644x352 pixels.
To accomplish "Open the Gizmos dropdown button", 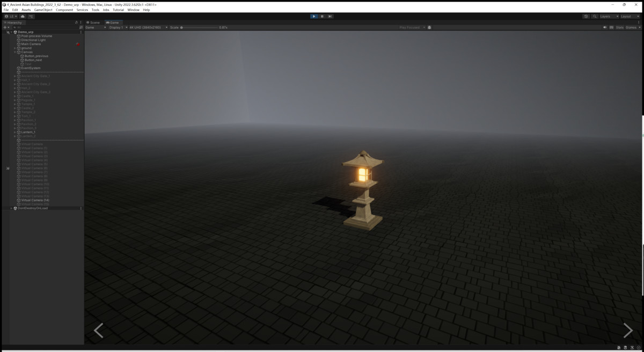I will pyautogui.click(x=632, y=27).
